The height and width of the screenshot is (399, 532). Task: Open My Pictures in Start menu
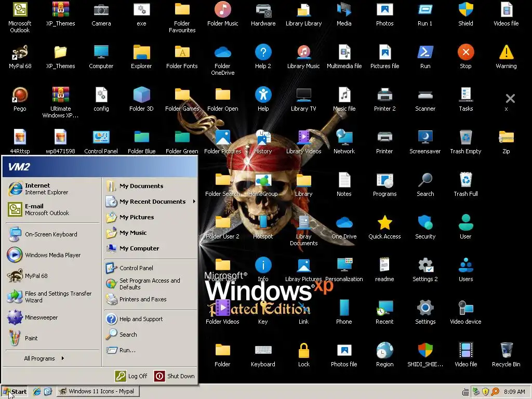pyautogui.click(x=150, y=217)
